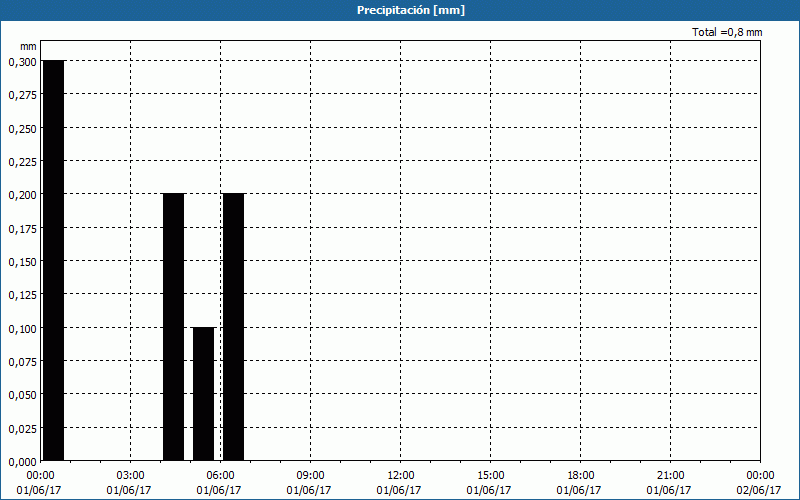Click the mm unit label above the axis
The height and width of the screenshot is (500, 800).
pyautogui.click(x=29, y=46)
